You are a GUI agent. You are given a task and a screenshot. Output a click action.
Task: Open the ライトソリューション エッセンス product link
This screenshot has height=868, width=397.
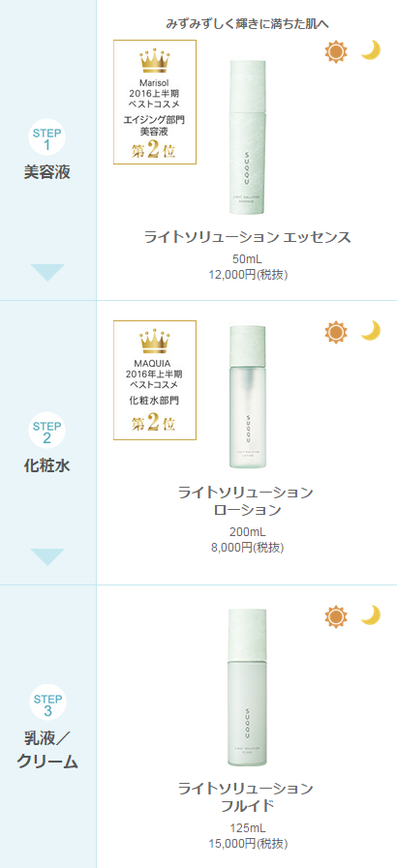[248, 237]
